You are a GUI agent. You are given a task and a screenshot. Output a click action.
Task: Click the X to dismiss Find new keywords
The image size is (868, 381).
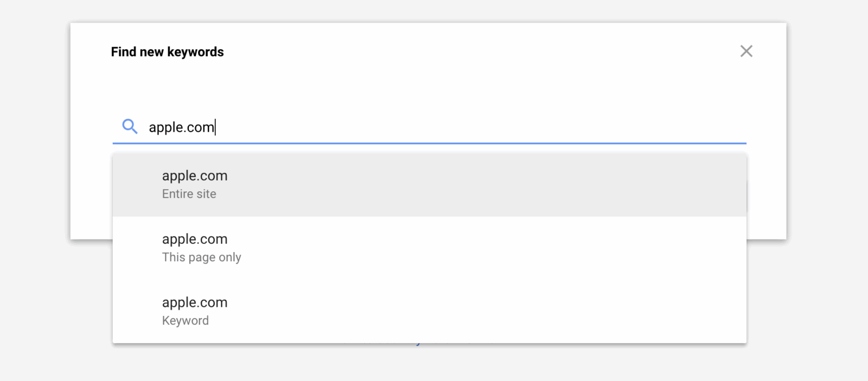746,51
